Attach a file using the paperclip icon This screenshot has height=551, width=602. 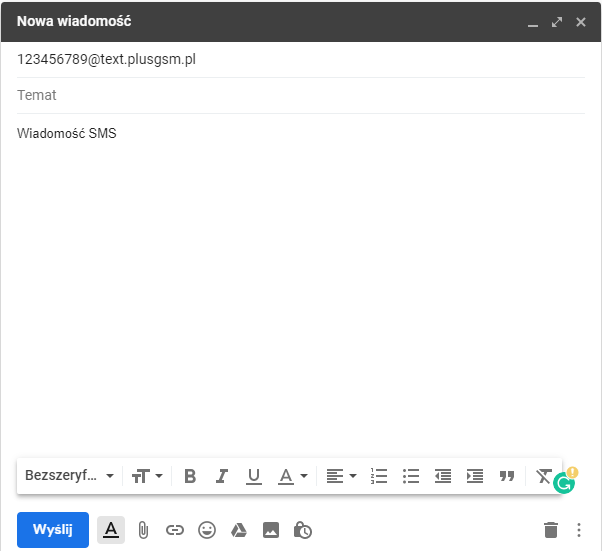click(x=143, y=530)
